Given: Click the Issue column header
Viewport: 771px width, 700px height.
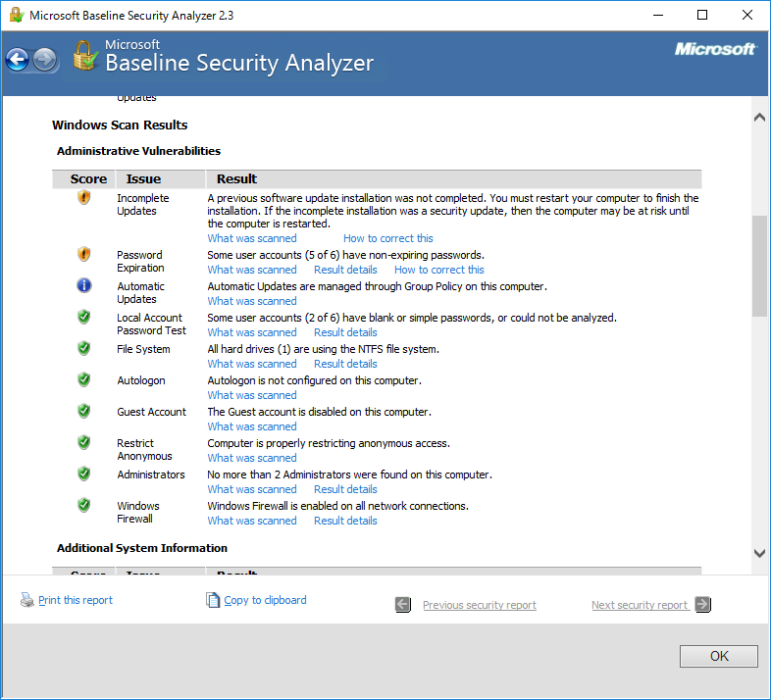Looking at the screenshot, I should (160, 179).
